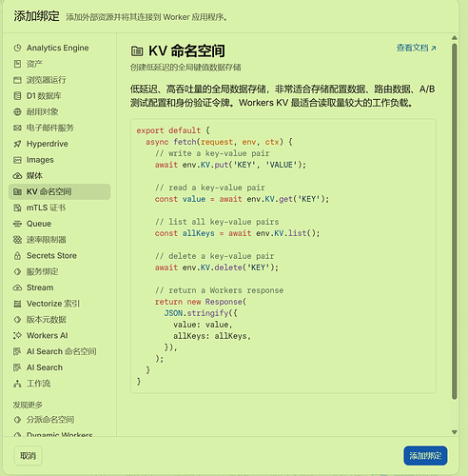The width and height of the screenshot is (468, 476).
Task: Click the 发现更多 section label
Action: (x=28, y=405)
